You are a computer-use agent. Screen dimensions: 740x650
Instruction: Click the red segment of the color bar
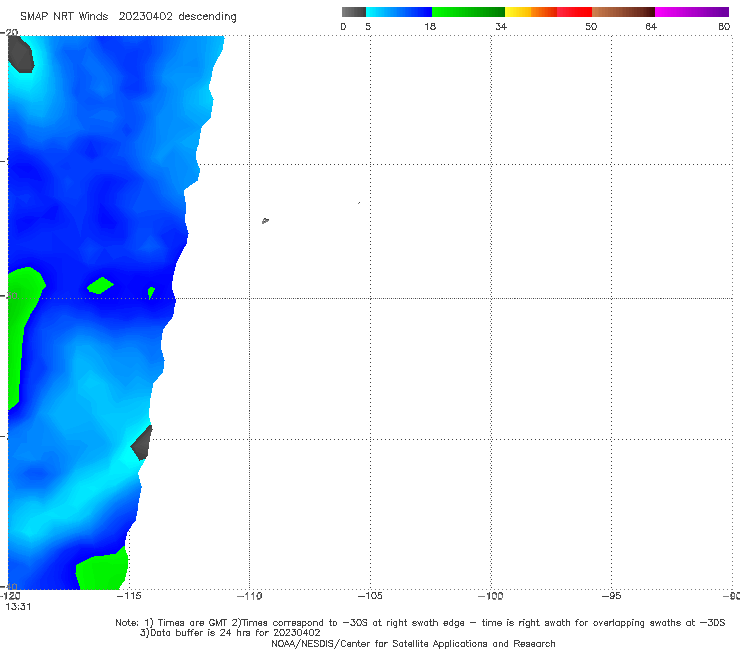(x=574, y=12)
